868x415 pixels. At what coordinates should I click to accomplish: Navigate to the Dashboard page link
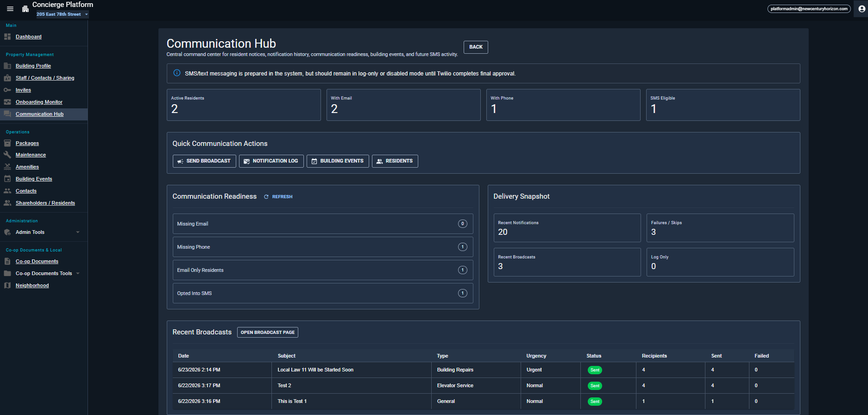point(29,37)
